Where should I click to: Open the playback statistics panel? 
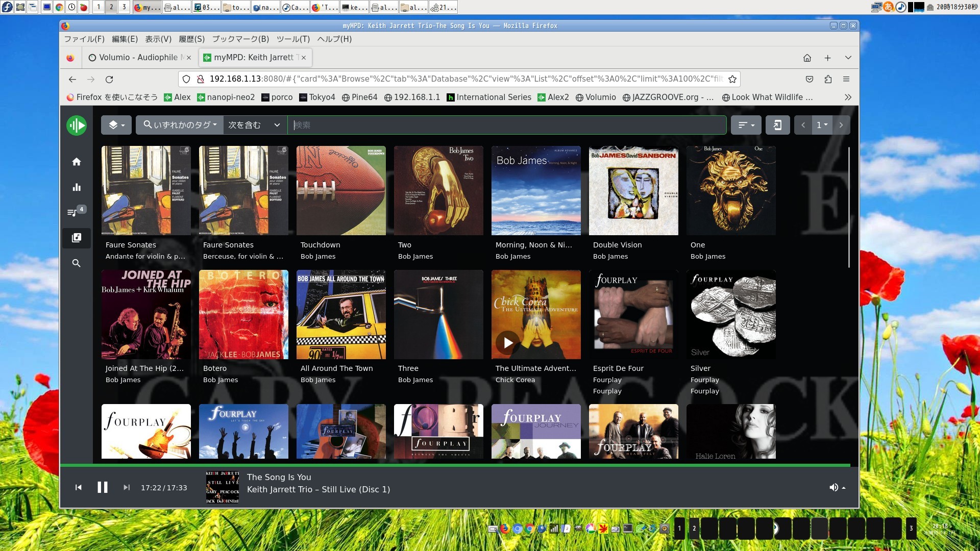(x=76, y=187)
